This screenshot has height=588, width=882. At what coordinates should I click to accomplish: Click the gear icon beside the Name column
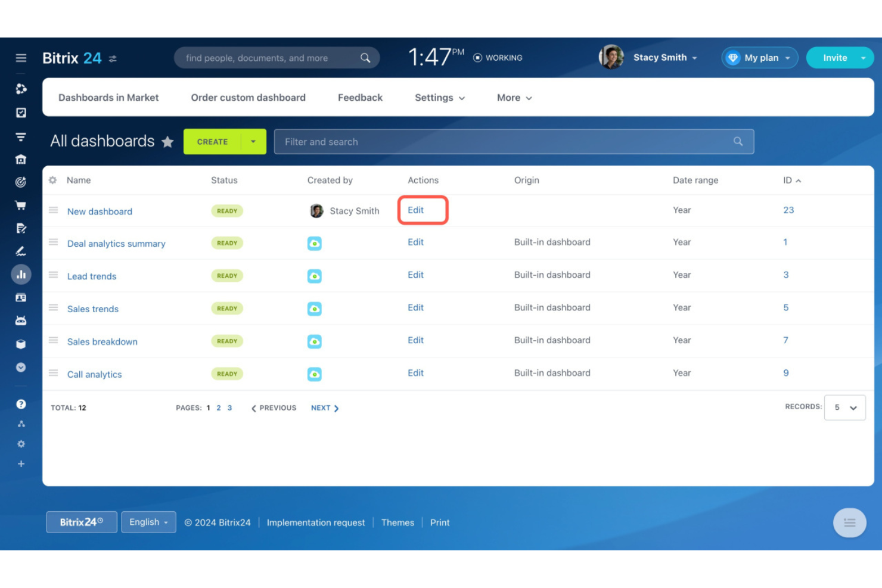click(x=52, y=180)
